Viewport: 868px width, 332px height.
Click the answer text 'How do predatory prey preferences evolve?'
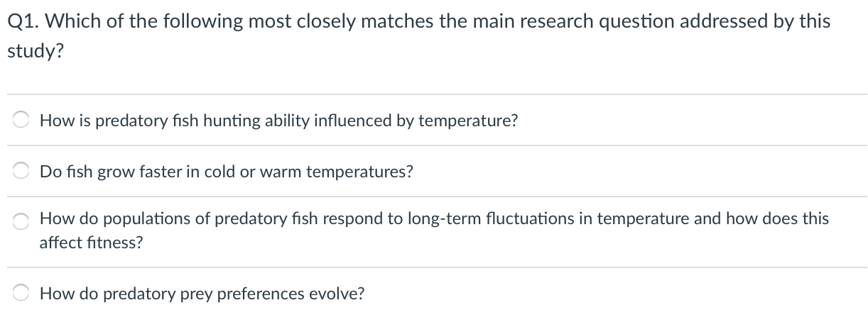[x=202, y=294]
